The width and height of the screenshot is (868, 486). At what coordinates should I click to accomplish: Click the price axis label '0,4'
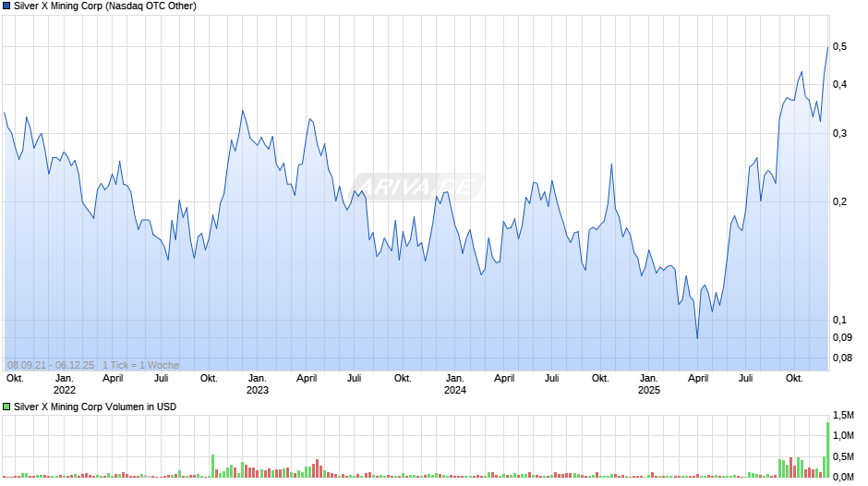click(x=839, y=84)
